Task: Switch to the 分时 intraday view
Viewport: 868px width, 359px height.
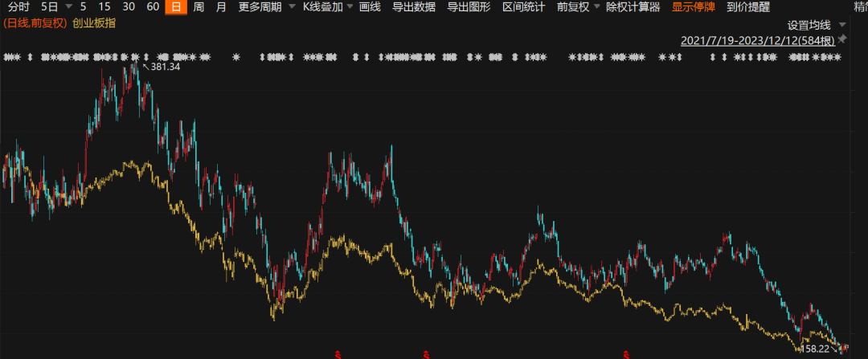Action: click(19, 7)
